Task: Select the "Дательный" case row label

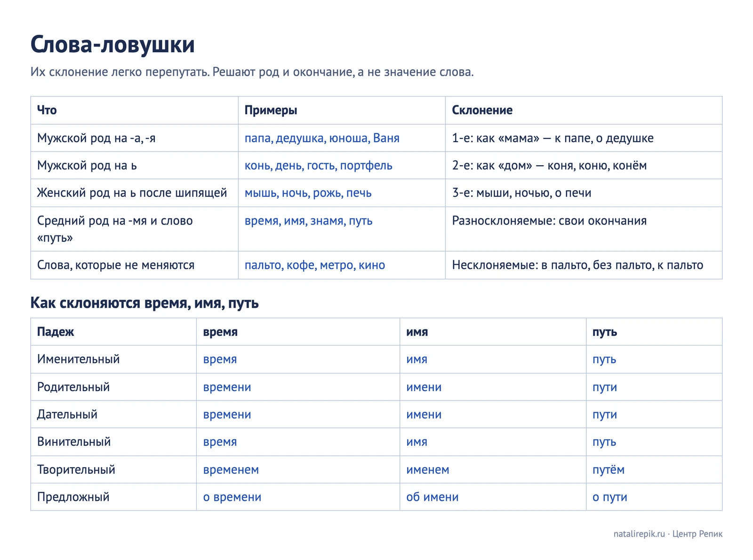Action: [67, 414]
